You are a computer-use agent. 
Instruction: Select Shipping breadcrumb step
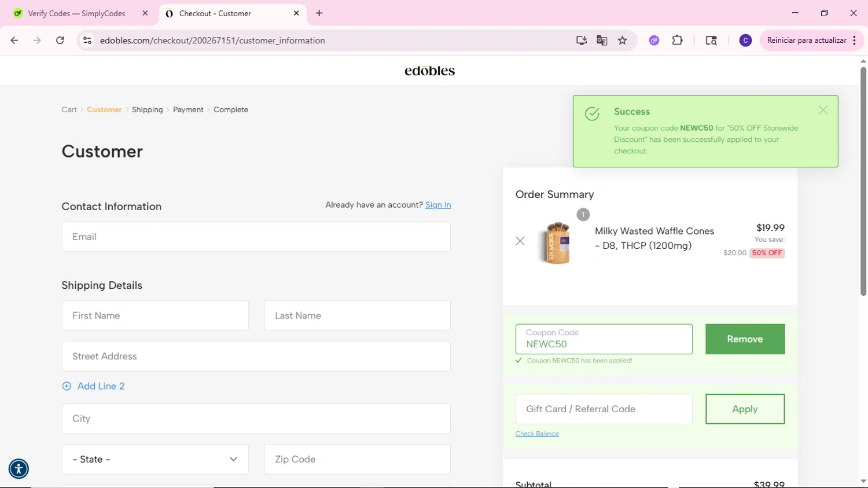click(x=148, y=109)
